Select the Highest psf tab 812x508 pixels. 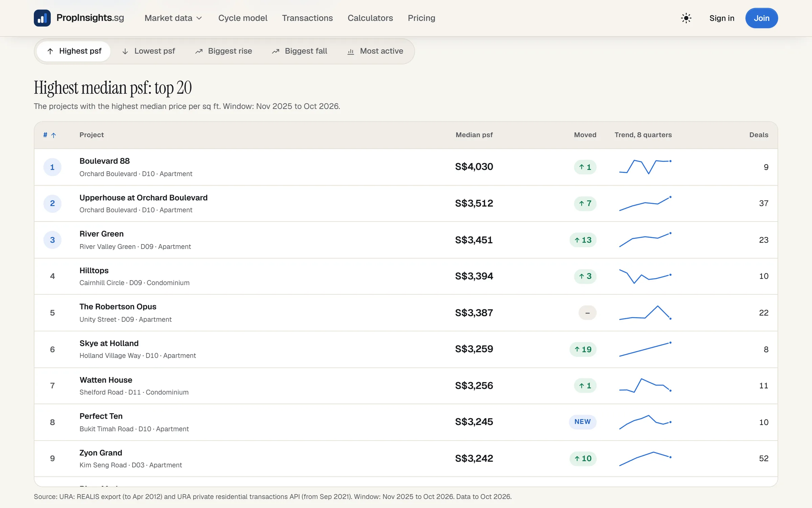pos(74,51)
